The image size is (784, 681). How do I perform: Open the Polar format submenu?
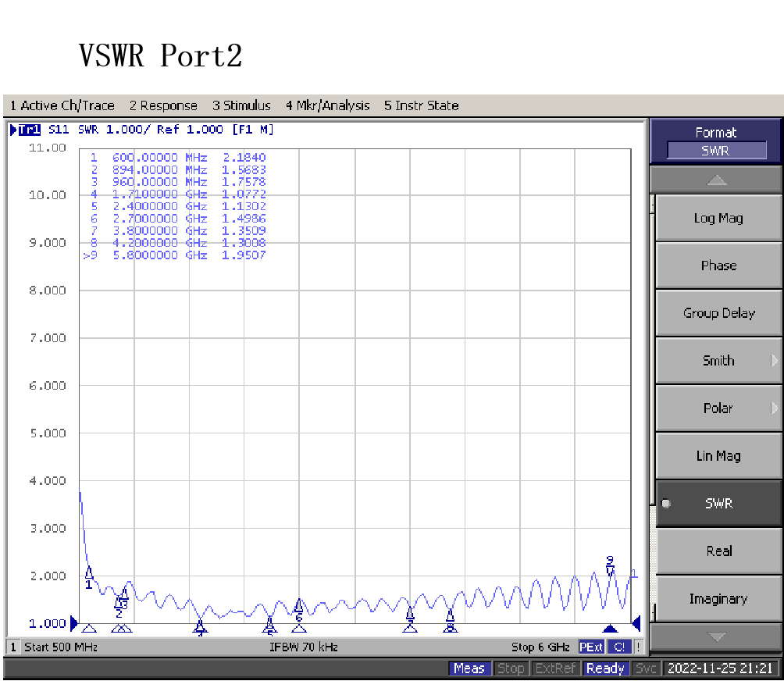(x=718, y=408)
